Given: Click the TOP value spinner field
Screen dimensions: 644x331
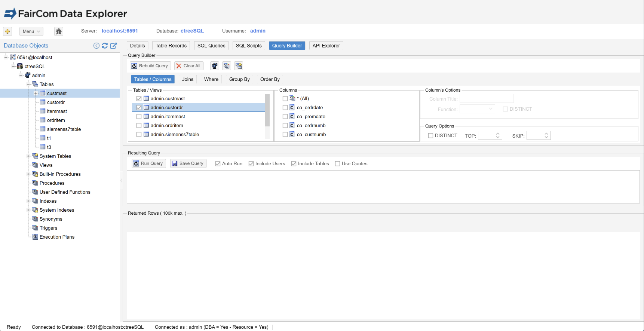Looking at the screenshot, I should coord(490,135).
